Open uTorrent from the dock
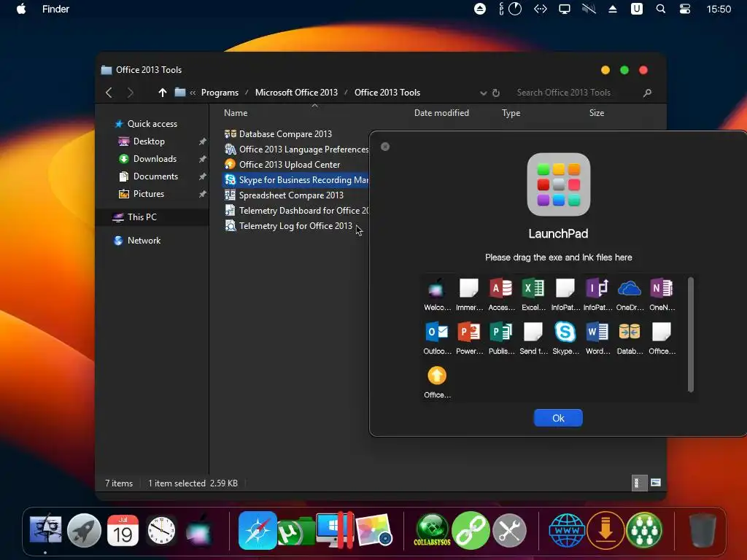Image resolution: width=747 pixels, height=560 pixels. point(295,532)
